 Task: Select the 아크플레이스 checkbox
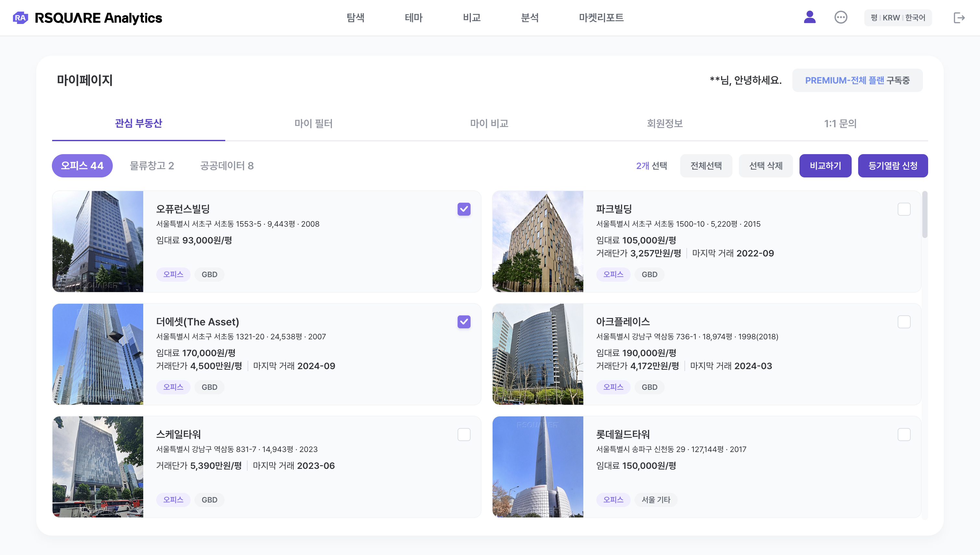904,322
